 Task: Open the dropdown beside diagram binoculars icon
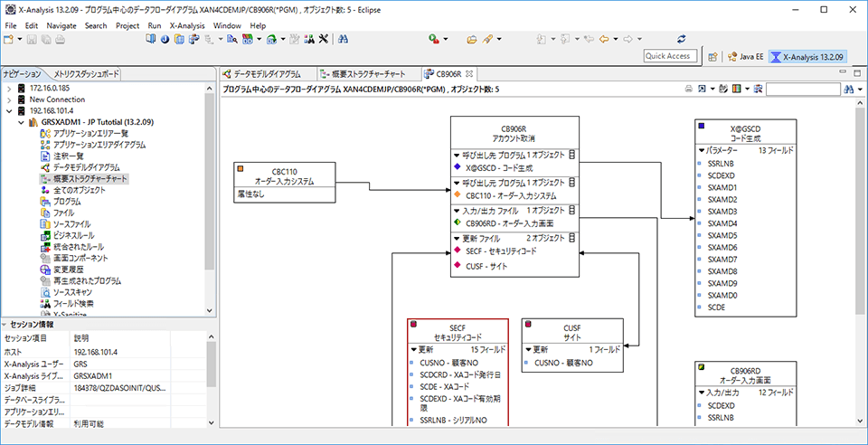click(860, 89)
